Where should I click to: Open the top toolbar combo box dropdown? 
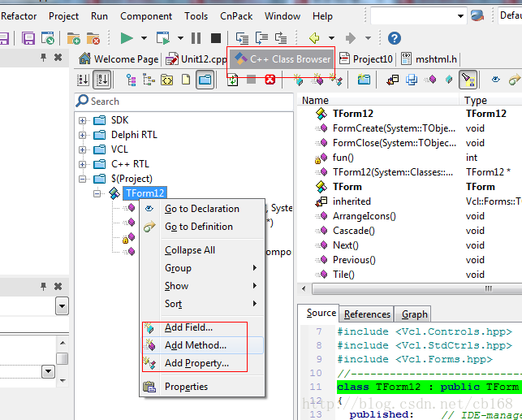click(460, 16)
